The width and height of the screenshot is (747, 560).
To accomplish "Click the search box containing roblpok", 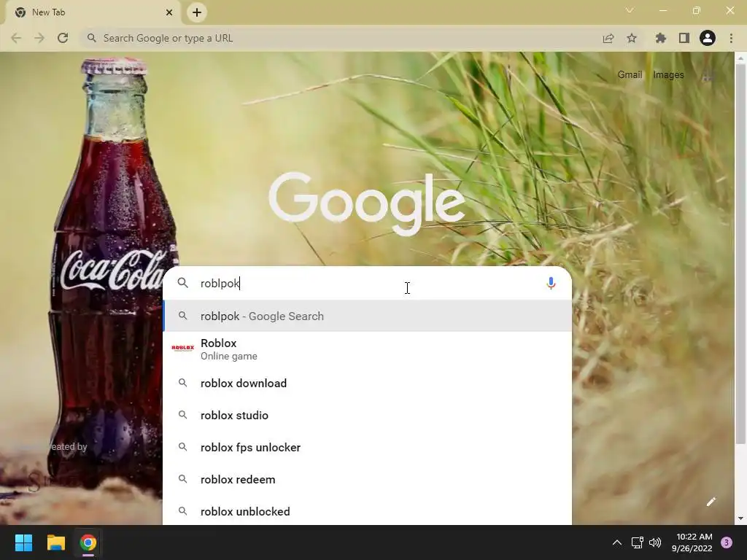I will pyautogui.click(x=368, y=284).
